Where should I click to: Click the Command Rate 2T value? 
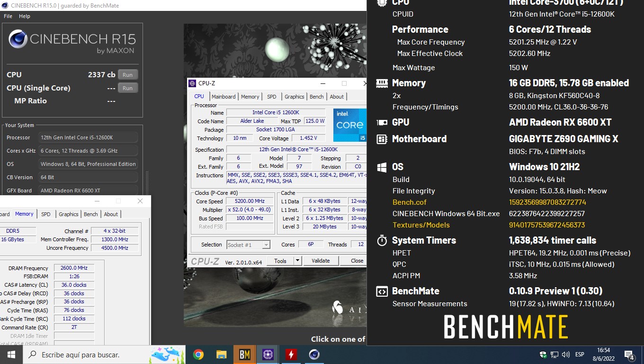pos(74,327)
